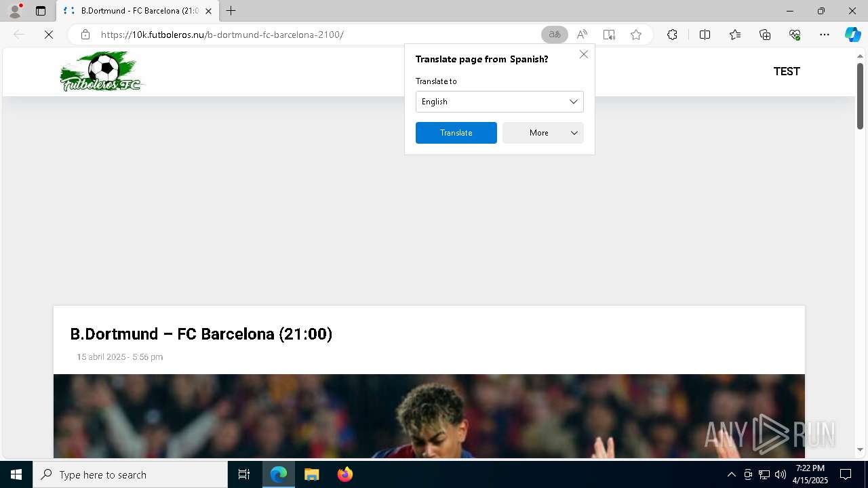Click the taskbar search box
The image size is (868, 488).
130,474
